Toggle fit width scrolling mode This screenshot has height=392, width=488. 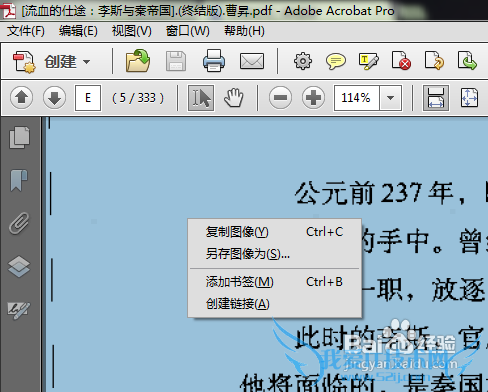click(x=435, y=98)
